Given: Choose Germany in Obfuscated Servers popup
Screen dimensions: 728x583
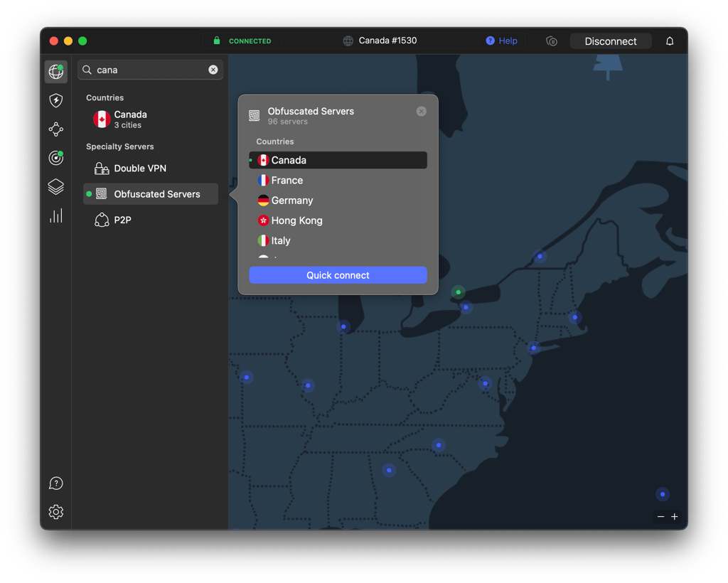Looking at the screenshot, I should 338,200.
